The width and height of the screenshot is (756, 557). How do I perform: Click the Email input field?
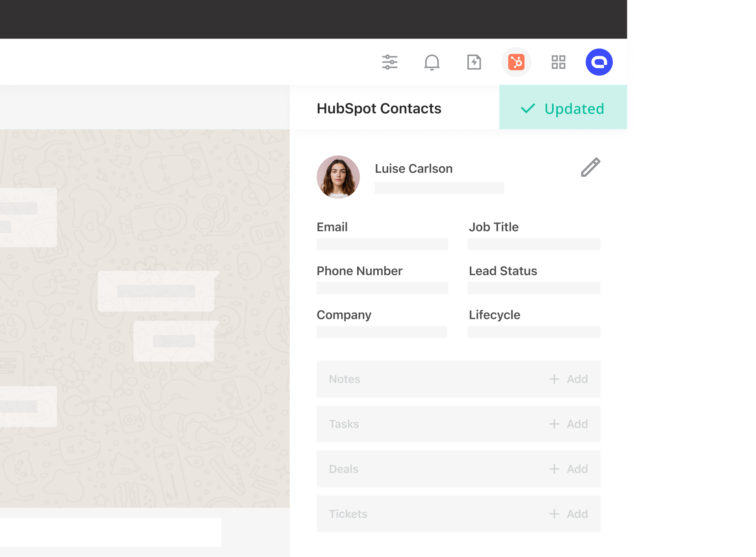pyautogui.click(x=382, y=244)
